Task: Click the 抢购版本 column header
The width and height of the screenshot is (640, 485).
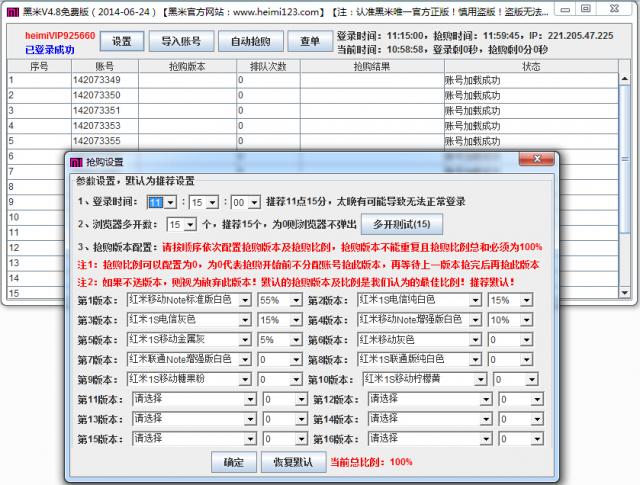Action: click(x=187, y=67)
